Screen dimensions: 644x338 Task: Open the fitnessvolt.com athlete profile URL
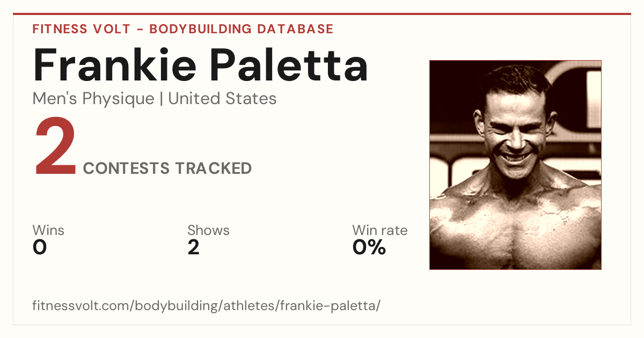click(x=207, y=306)
